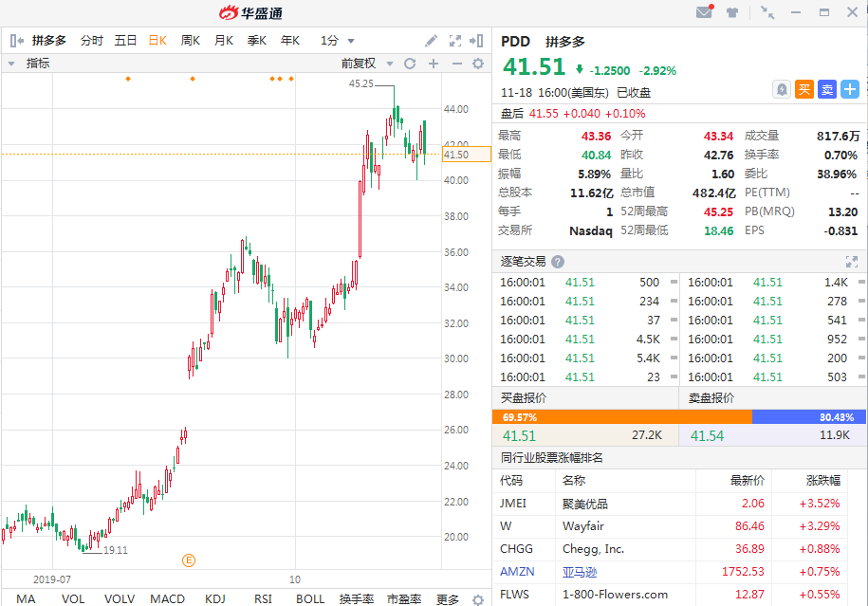This screenshot has height=606, width=868.
Task: Click the 41.50 price axis label
Action: (x=466, y=155)
